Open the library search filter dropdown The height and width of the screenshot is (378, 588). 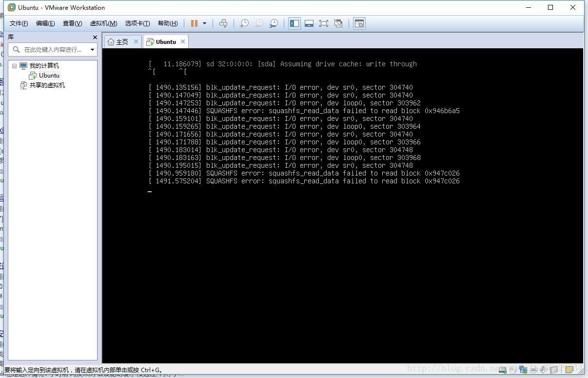[92, 49]
